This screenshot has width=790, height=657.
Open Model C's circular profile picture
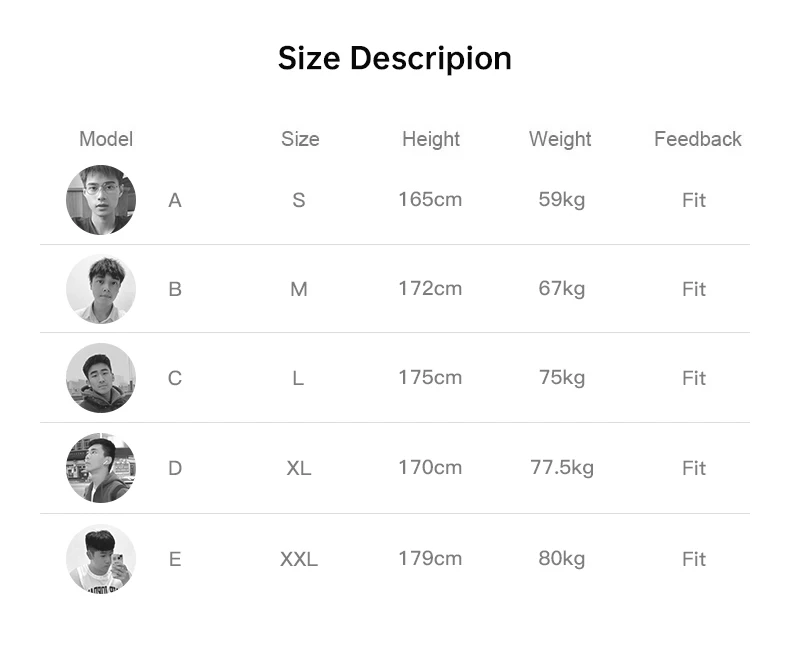point(101,378)
